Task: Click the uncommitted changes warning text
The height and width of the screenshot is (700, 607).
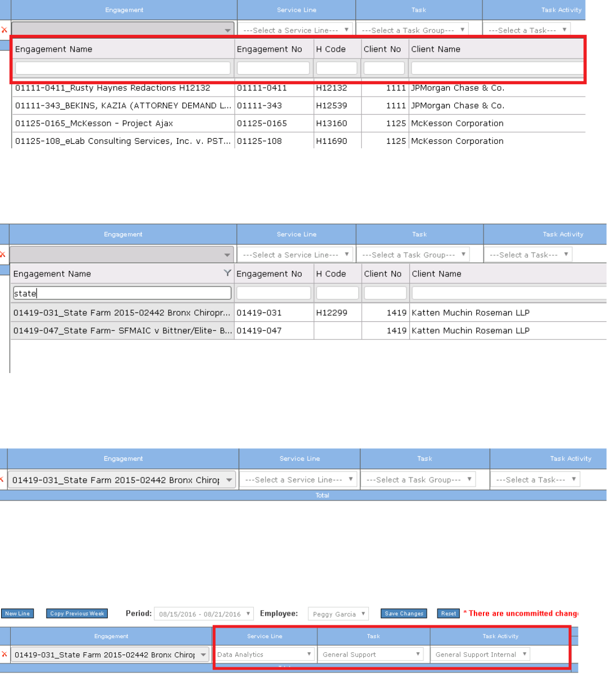Action: (521, 613)
